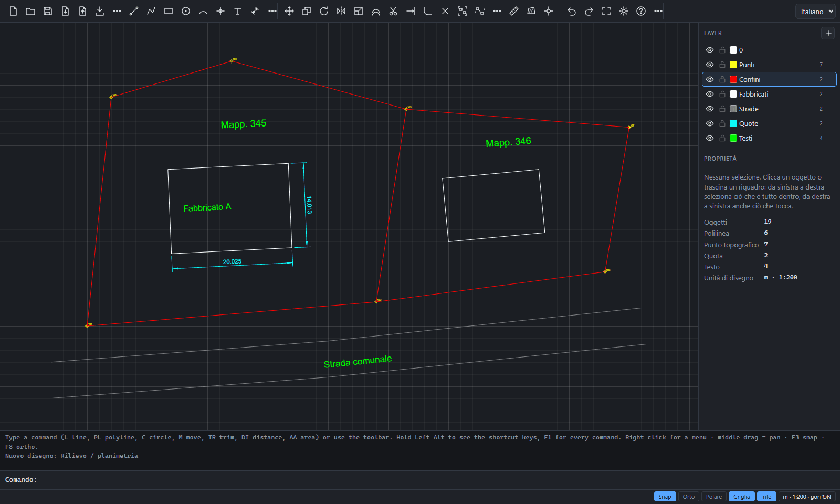Select the Text tool
840x504 pixels.
pos(238,11)
